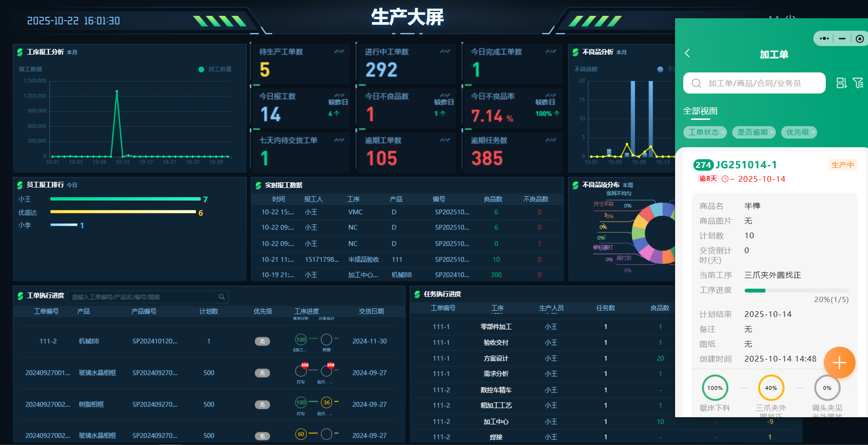The height and width of the screenshot is (445, 868).
Task: Expand the 工单状态 filter dropdown
Action: 705,132
